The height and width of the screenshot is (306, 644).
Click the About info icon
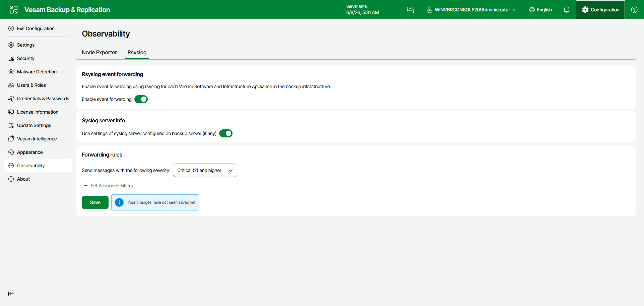11,179
